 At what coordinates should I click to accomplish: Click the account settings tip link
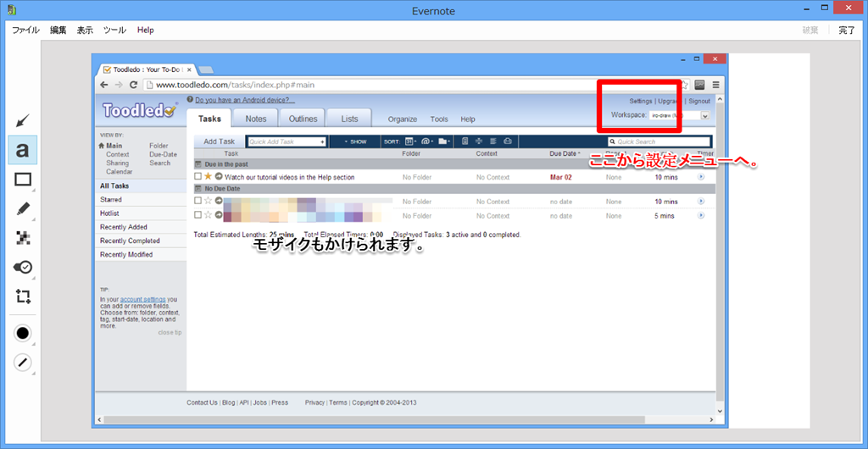point(142,299)
